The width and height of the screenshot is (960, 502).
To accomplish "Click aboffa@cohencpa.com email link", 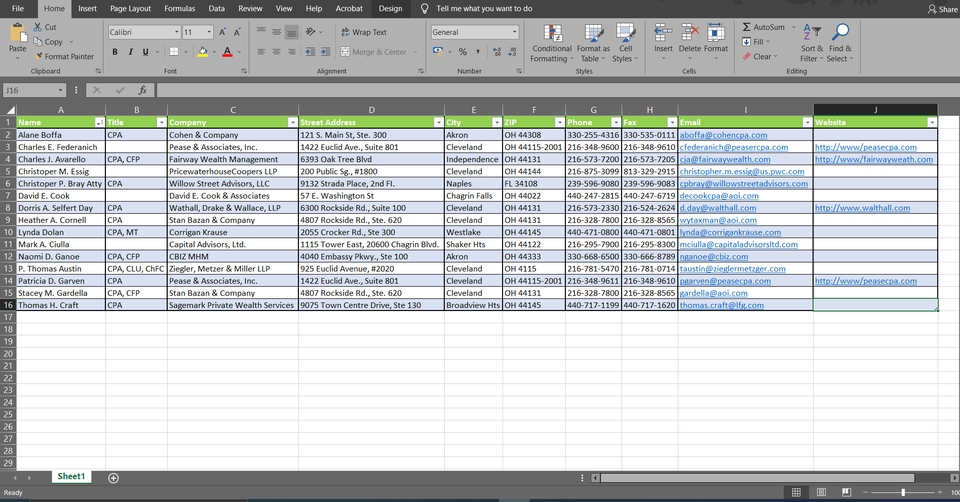I will point(723,135).
